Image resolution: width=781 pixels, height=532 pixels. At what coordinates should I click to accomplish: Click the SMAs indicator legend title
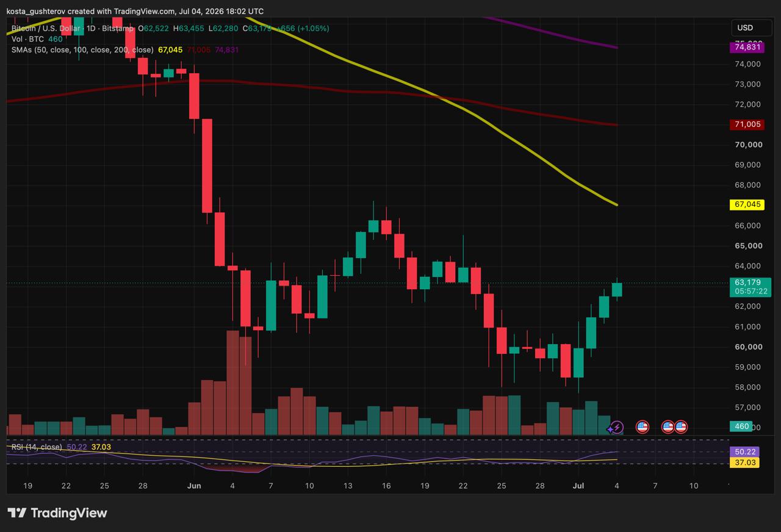click(82, 50)
